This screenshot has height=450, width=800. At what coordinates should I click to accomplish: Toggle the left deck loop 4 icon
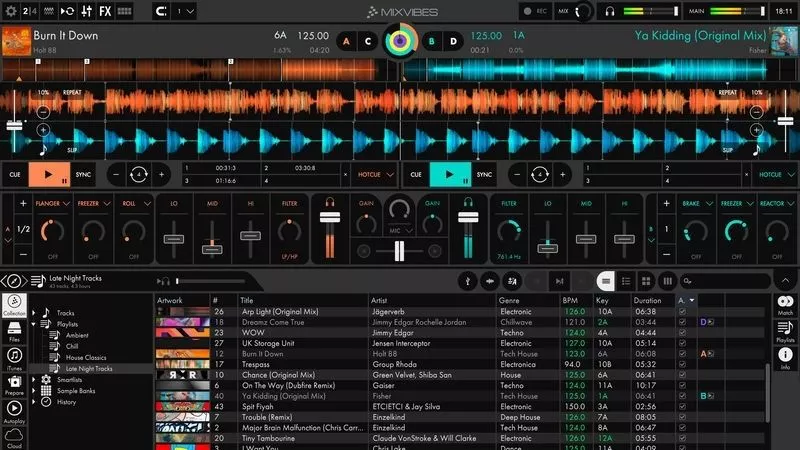pyautogui.click(x=138, y=175)
